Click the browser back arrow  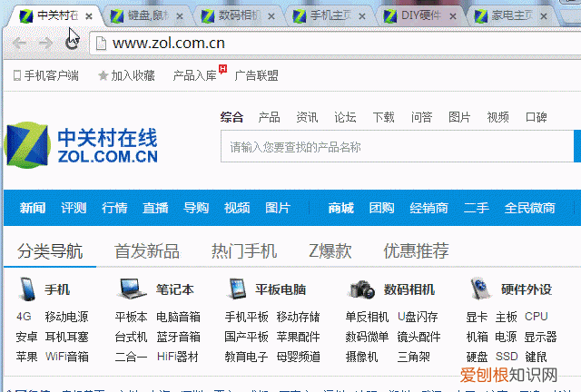pyautogui.click(x=19, y=44)
